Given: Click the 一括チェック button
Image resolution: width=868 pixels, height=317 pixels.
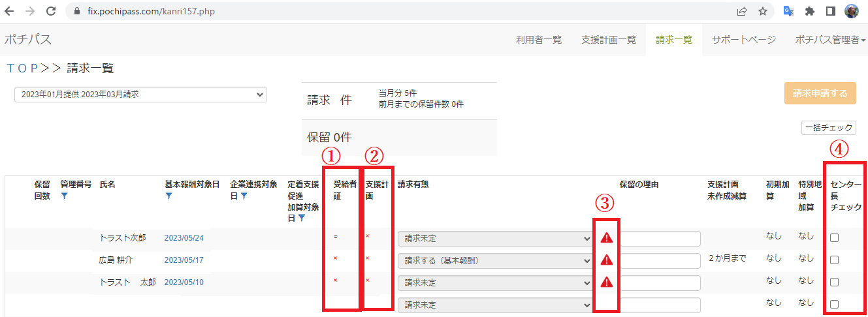Looking at the screenshot, I should pyautogui.click(x=829, y=128).
